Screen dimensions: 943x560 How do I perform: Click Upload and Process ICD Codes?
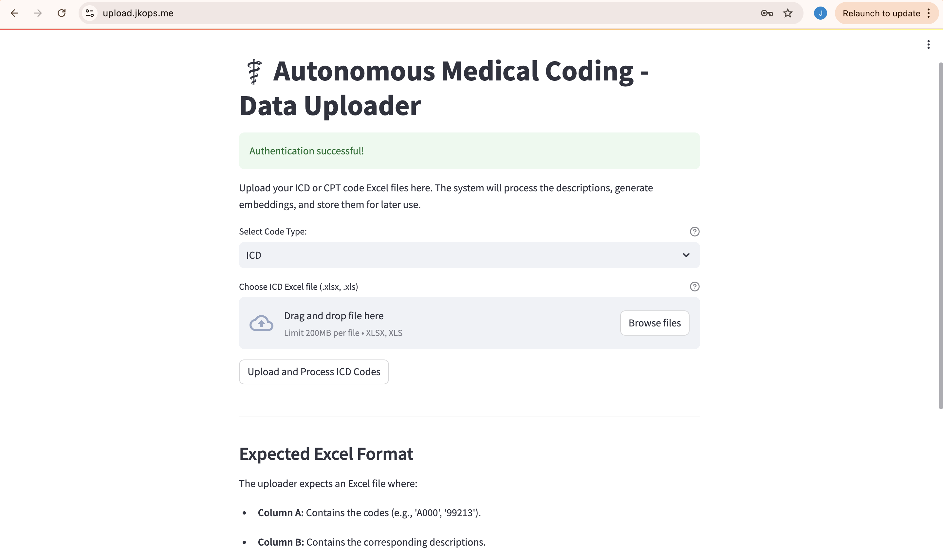point(314,372)
